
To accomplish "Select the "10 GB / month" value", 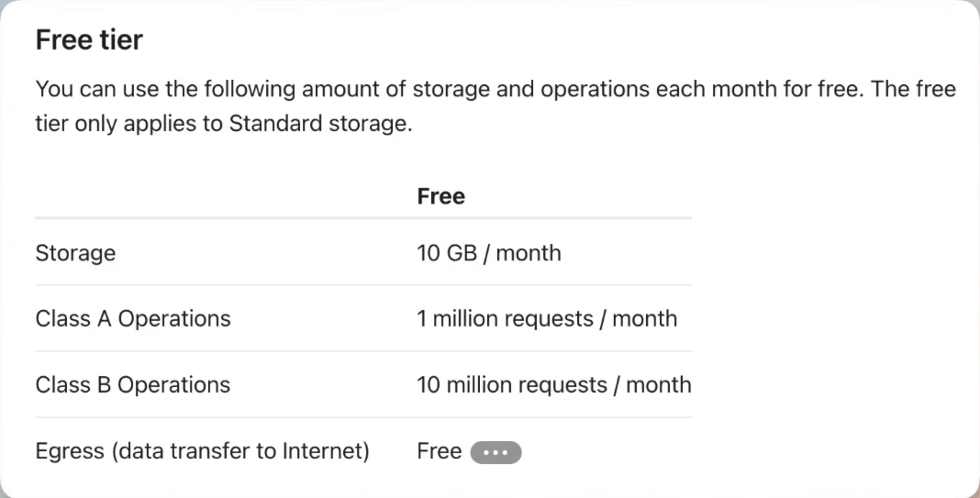I will (489, 253).
